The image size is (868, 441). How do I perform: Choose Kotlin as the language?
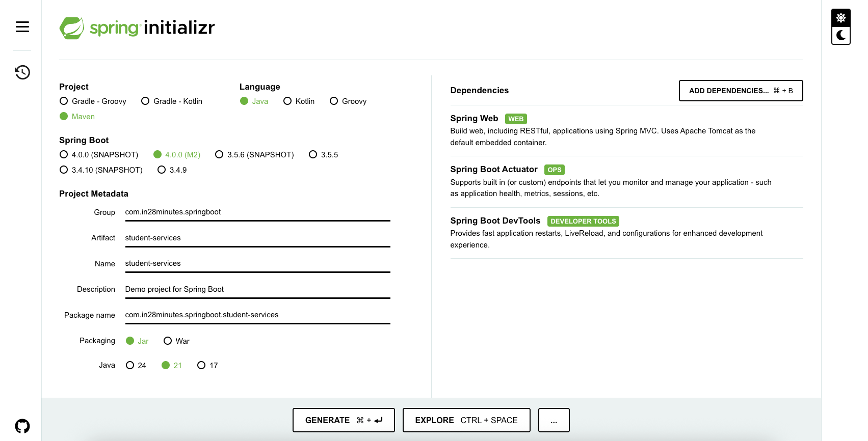[x=288, y=101]
